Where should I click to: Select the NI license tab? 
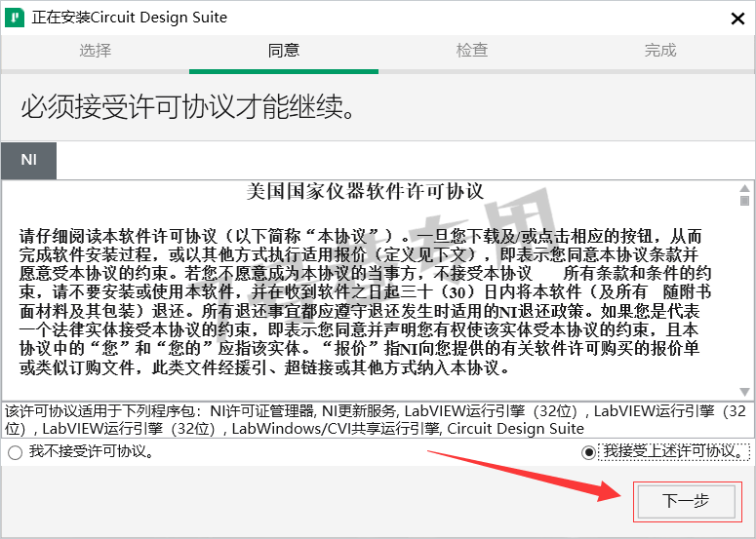[x=29, y=161]
